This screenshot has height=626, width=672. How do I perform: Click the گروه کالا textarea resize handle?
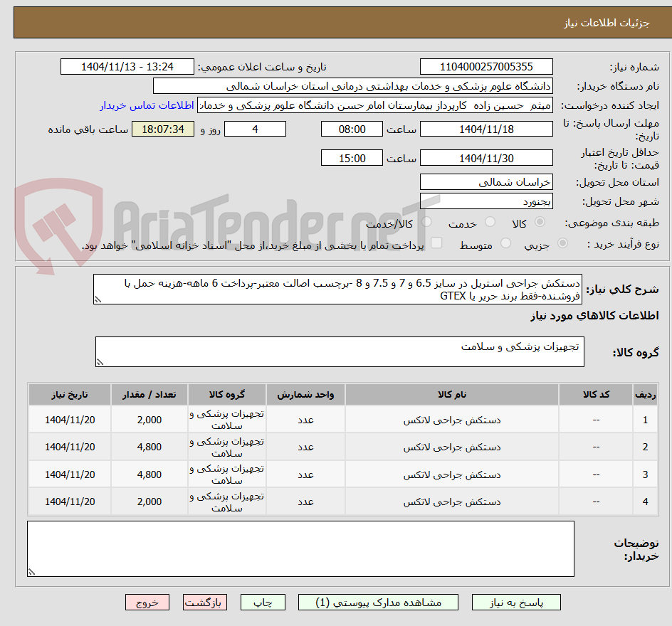(x=100, y=362)
